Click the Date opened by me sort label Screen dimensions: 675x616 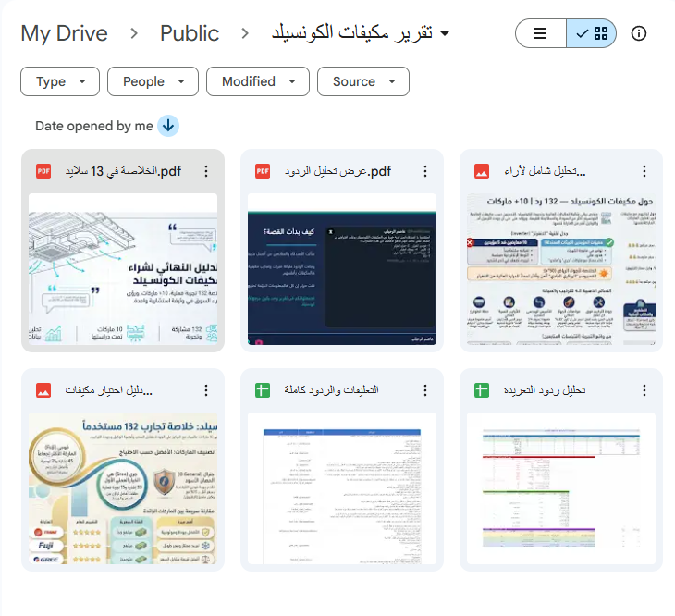(93, 126)
